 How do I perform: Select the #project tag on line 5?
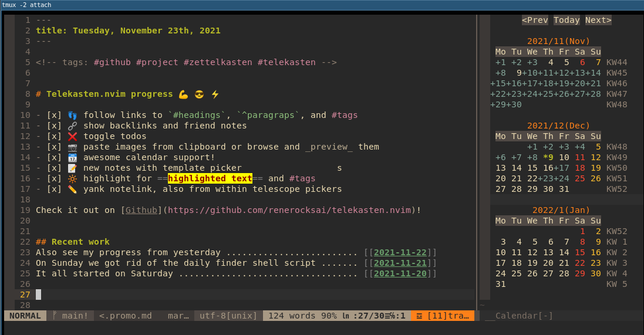(157, 62)
